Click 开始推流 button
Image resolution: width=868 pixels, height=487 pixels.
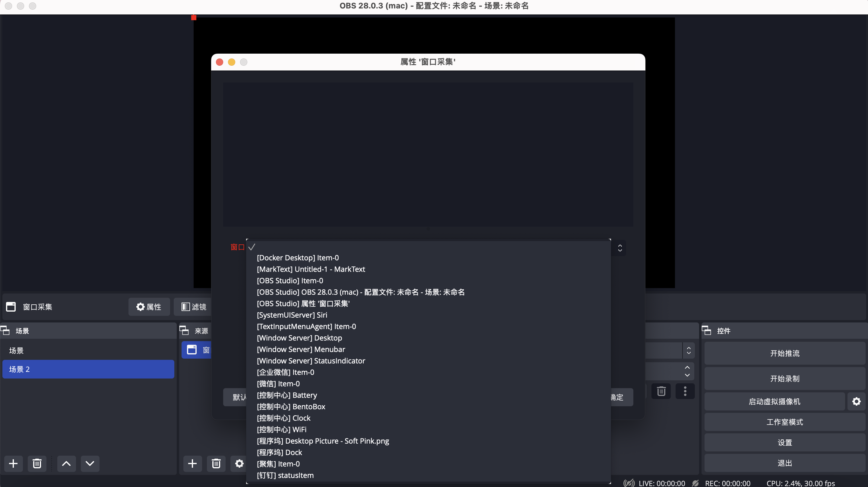click(x=784, y=353)
